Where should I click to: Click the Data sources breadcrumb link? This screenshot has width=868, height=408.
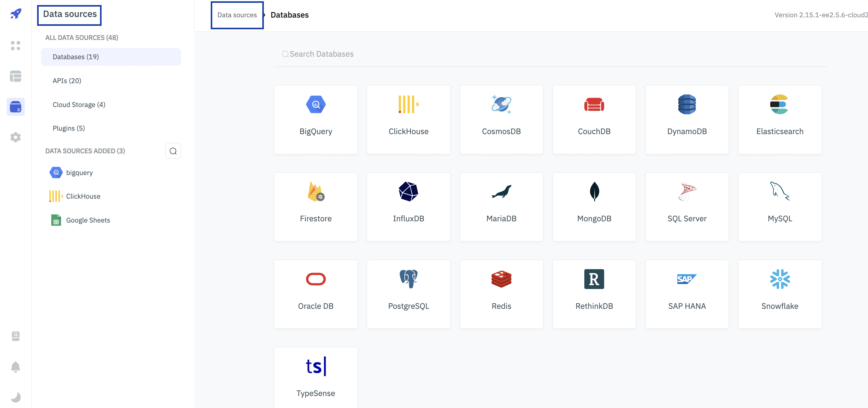pyautogui.click(x=237, y=15)
